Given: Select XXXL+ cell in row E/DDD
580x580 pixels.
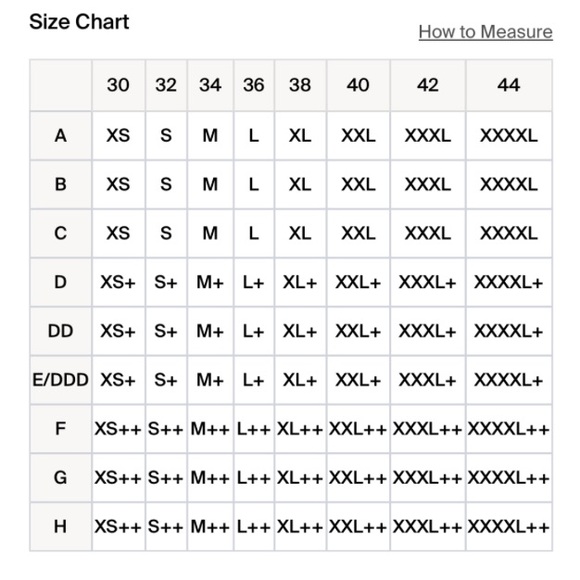Looking at the screenshot, I should pos(428,380).
